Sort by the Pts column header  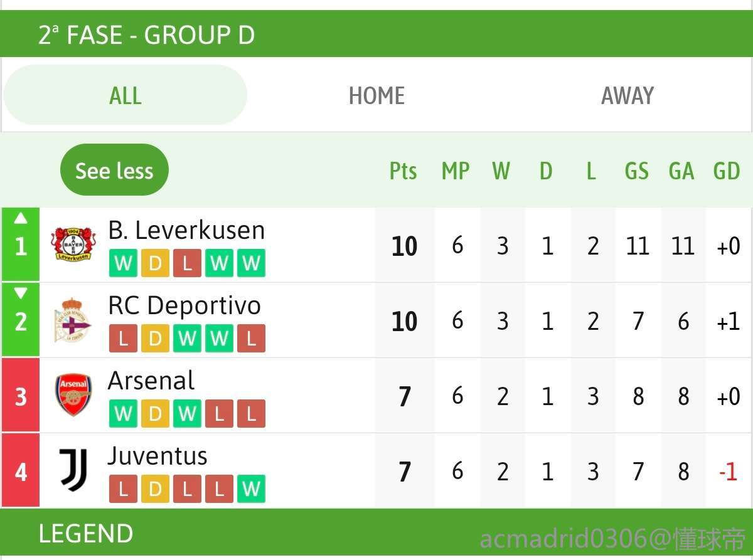[403, 171]
